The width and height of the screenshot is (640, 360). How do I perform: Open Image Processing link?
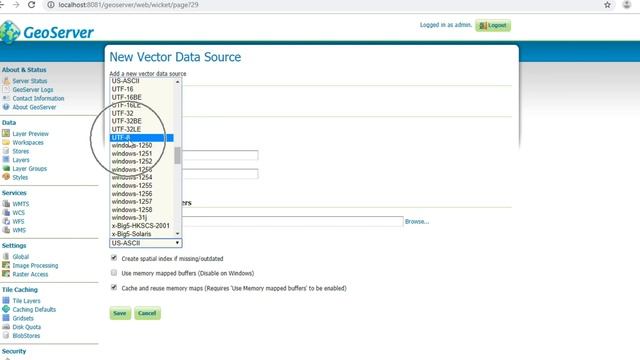coord(35,265)
